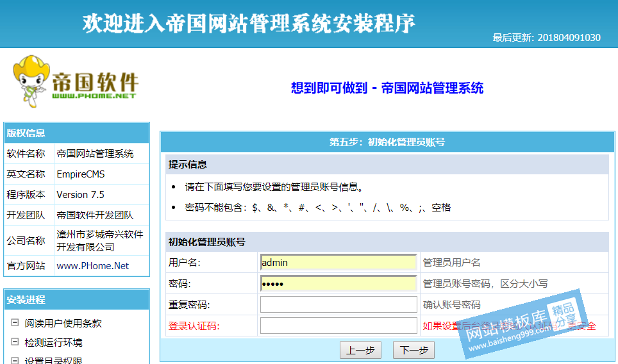Click the 最后更新: 201804091030 text
This screenshot has height=364, width=618.
(x=546, y=38)
